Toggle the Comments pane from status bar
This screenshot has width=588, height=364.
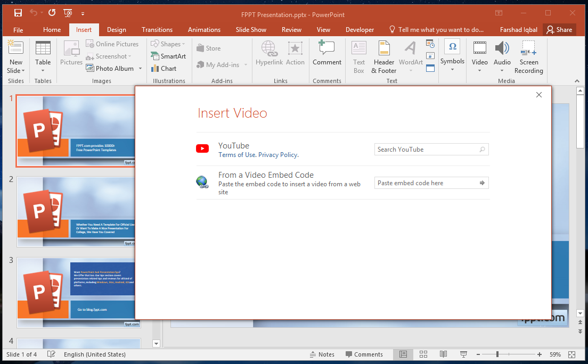pyautogui.click(x=364, y=354)
